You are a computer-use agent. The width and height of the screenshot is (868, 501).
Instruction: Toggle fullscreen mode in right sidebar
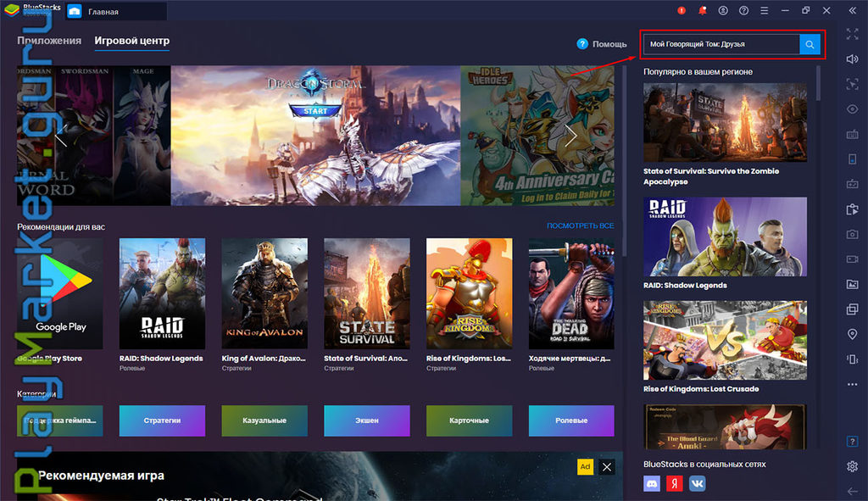coord(853,34)
